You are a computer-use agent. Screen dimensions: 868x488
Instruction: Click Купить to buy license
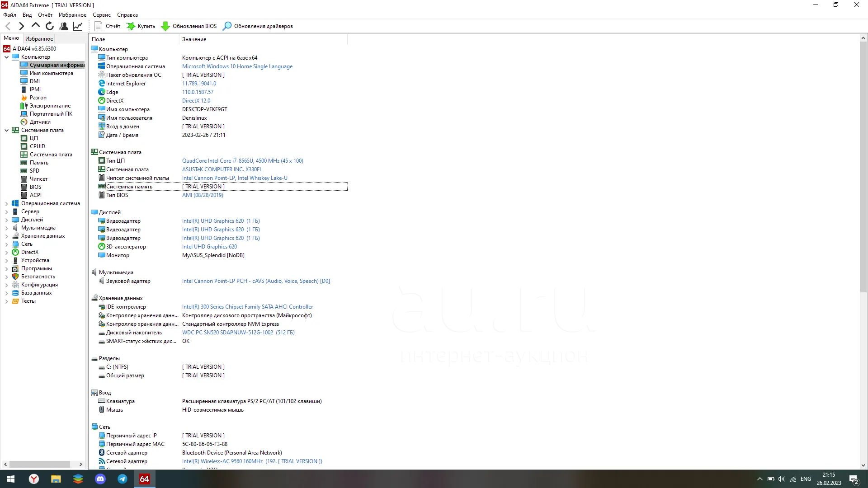coord(141,26)
